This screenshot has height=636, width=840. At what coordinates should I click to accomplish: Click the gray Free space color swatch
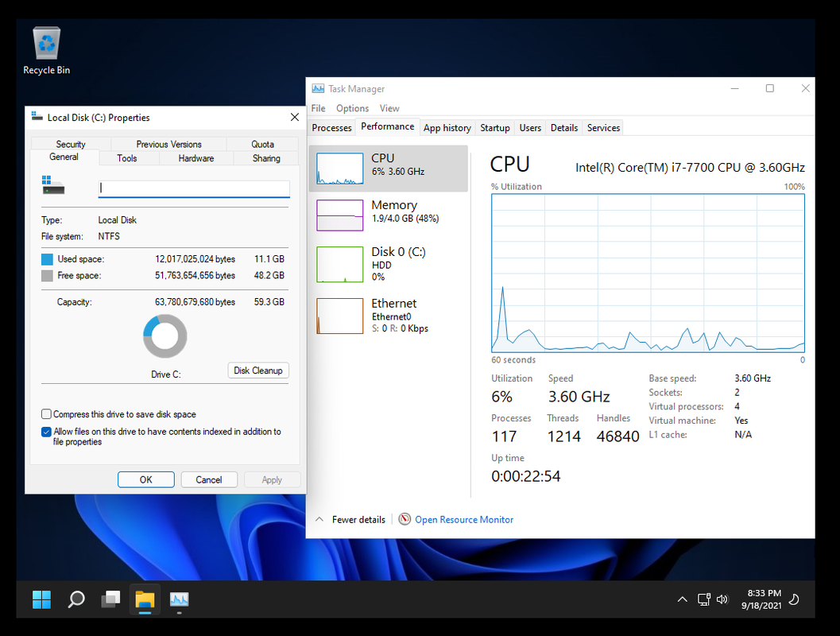[47, 276]
